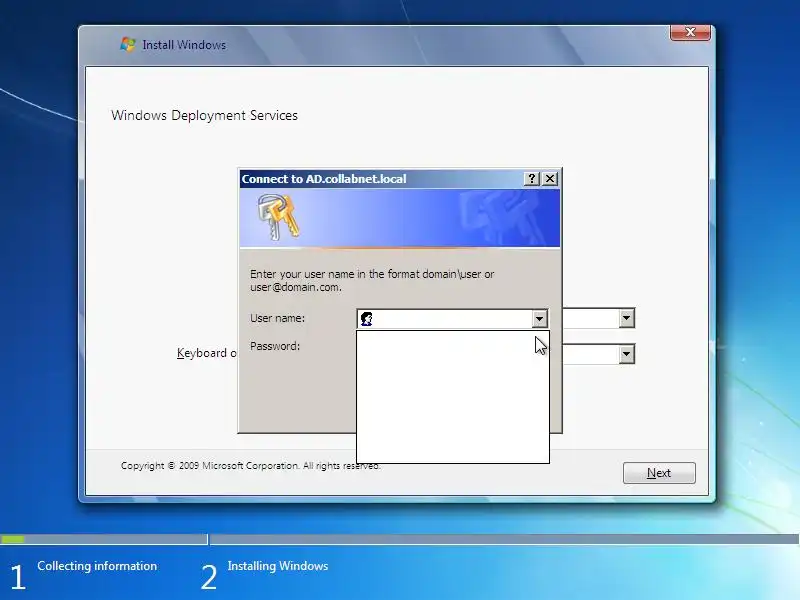Click the "User name:" label
Viewport: 800px width, 600px height.
click(x=278, y=318)
